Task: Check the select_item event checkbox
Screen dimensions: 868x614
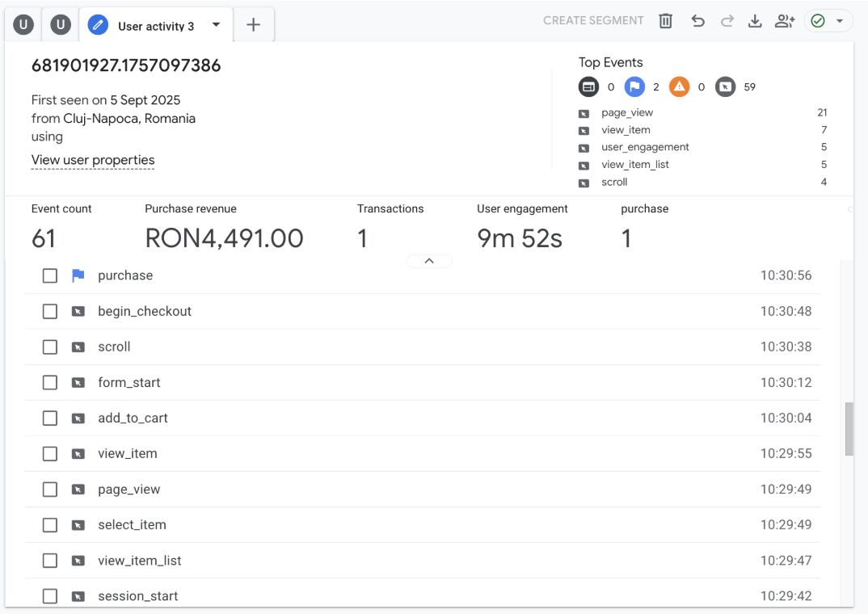Action: [x=50, y=525]
